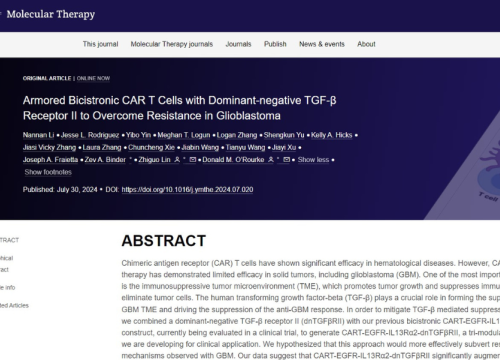This screenshot has width=500, height=360.
Task: Open the Publish menu
Action: pyautogui.click(x=275, y=44)
